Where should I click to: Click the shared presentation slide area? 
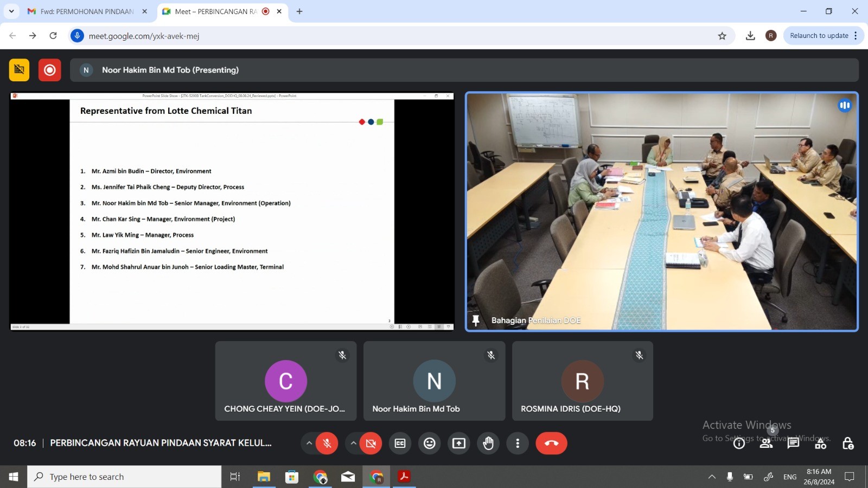click(232, 211)
